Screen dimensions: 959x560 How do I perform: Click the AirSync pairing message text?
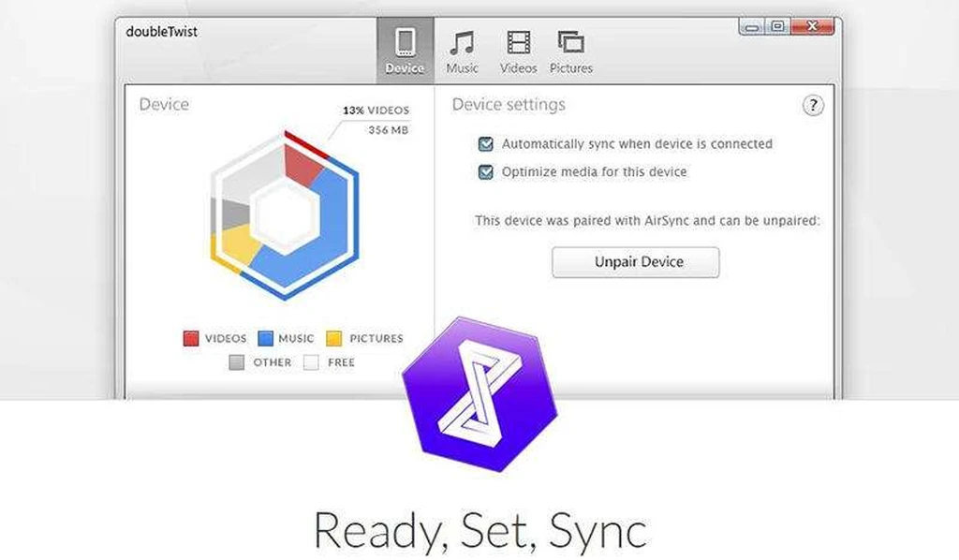pyautogui.click(x=648, y=221)
